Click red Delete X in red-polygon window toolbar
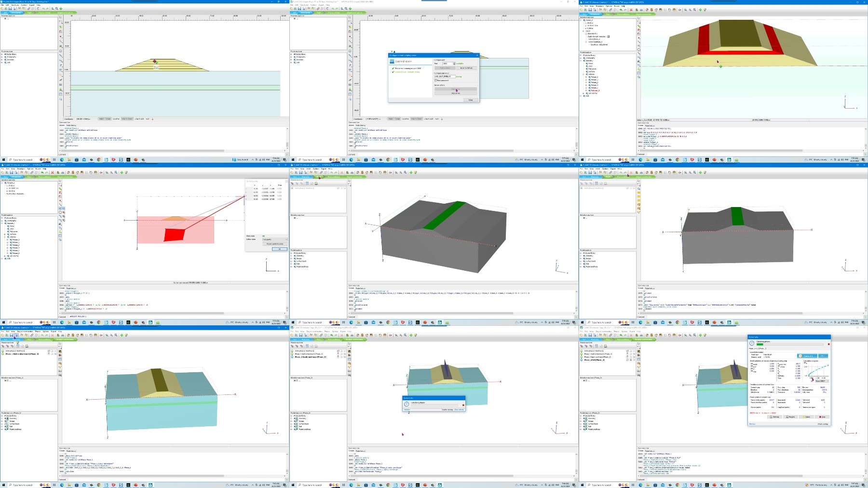This screenshot has width=868, height=488. pos(53,172)
